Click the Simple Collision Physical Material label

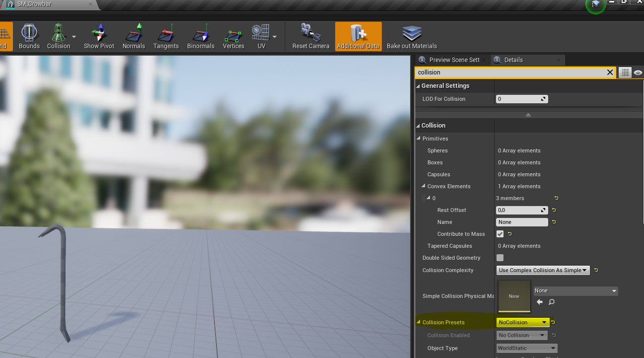pyautogui.click(x=458, y=296)
